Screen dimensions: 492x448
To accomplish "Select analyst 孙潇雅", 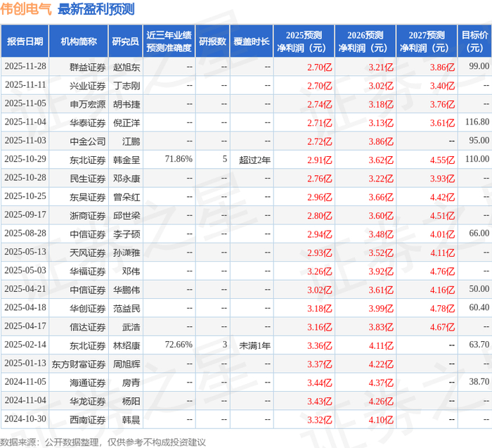I will click(127, 252).
